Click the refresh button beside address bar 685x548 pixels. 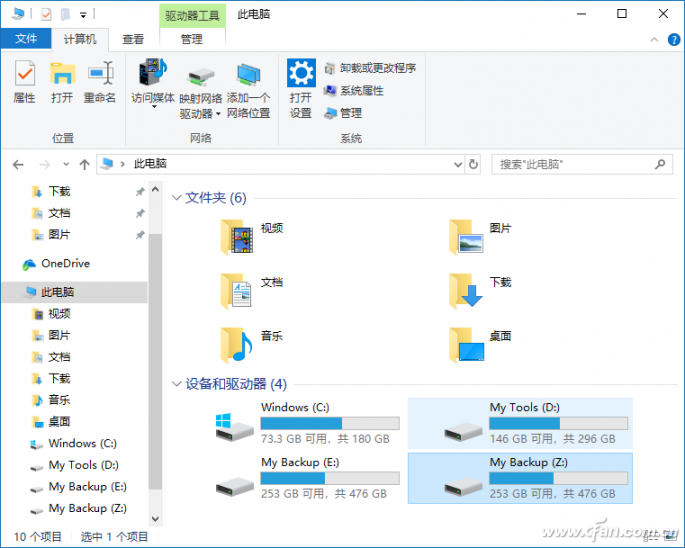[x=473, y=164]
